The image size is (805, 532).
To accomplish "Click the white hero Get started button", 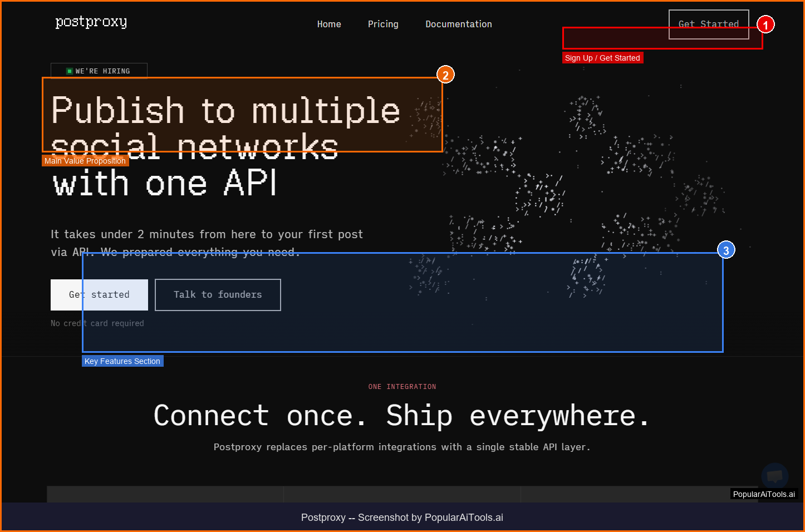I will point(99,295).
